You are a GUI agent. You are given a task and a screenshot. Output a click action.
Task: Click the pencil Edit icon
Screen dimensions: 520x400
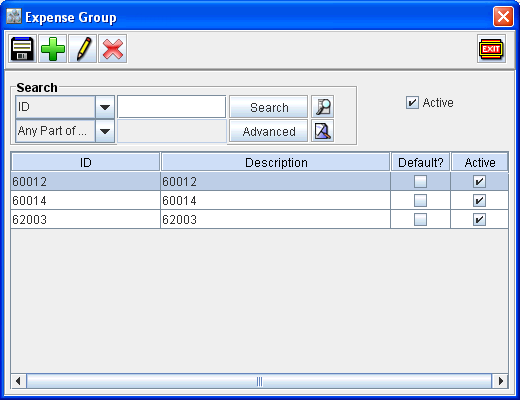pos(83,49)
